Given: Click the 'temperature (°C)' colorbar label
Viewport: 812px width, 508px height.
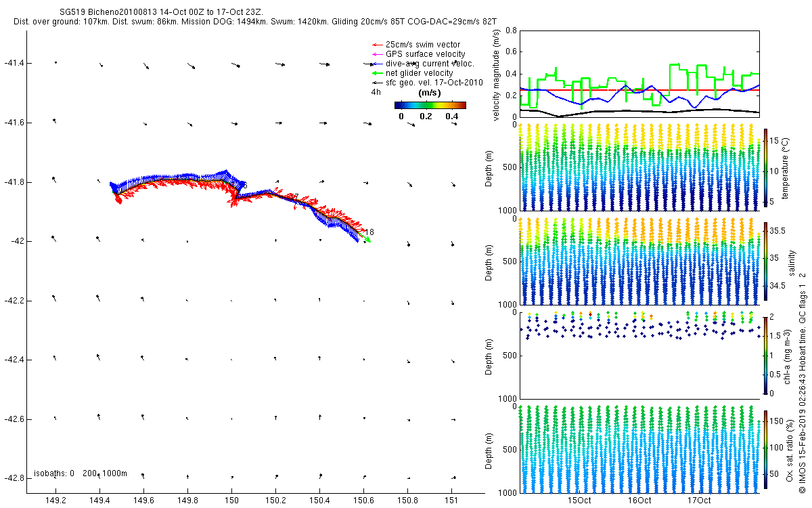Looking at the screenshot, I should tap(787, 167).
